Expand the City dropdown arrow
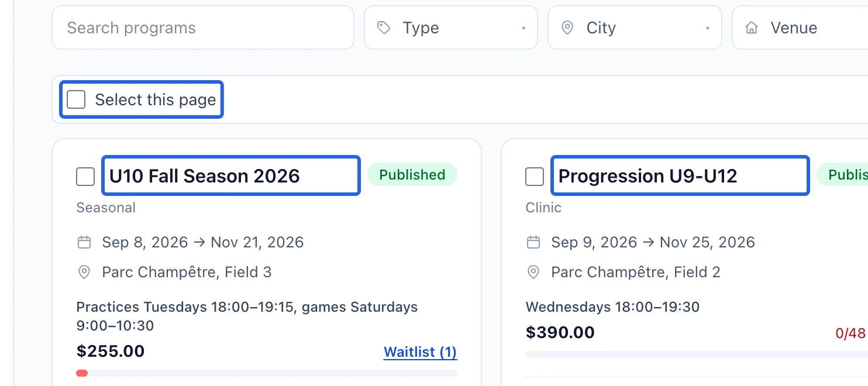Image resolution: width=868 pixels, height=386 pixels. [707, 28]
